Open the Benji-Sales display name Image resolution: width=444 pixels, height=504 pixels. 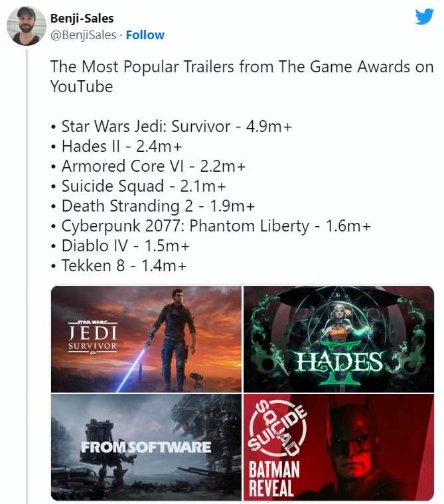(82, 19)
